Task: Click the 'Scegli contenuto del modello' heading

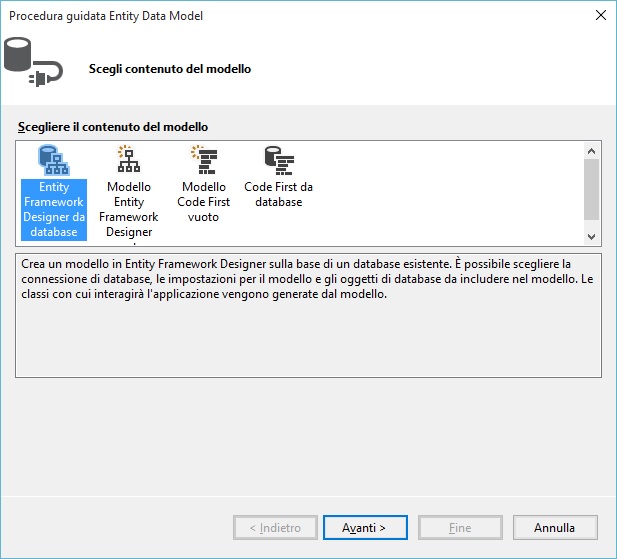Action: pyautogui.click(x=170, y=69)
